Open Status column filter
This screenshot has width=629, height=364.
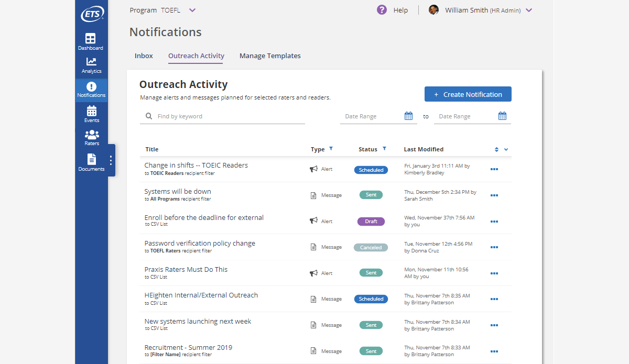tap(384, 149)
